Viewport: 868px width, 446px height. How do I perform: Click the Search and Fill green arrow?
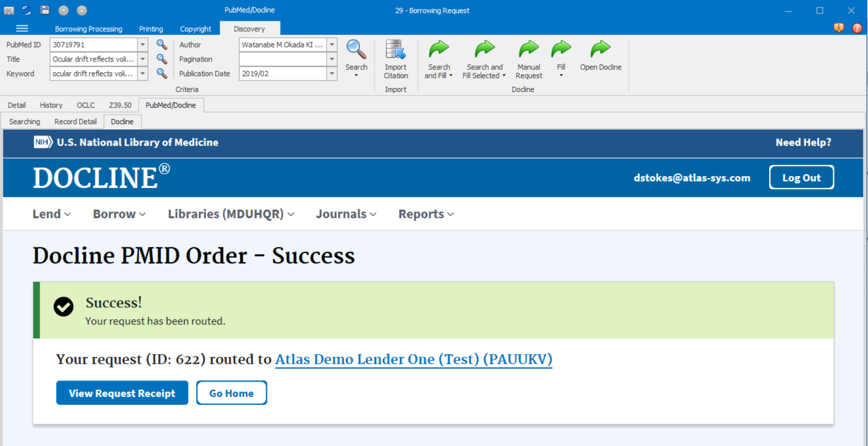pyautogui.click(x=438, y=49)
